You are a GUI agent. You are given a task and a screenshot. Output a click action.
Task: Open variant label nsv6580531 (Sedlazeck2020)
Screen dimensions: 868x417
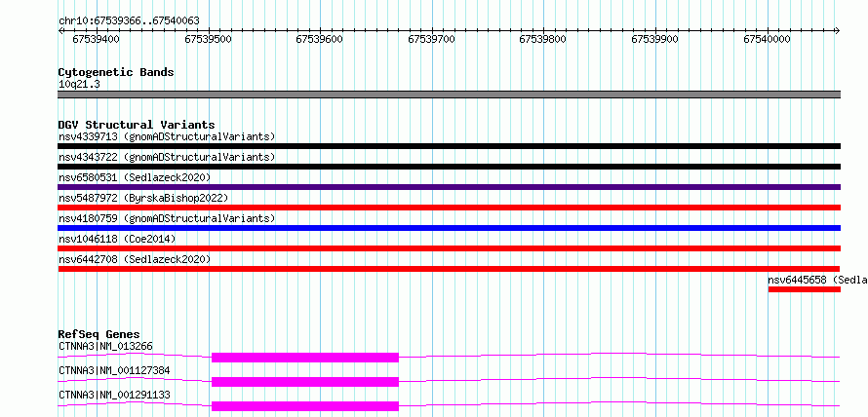135,177
